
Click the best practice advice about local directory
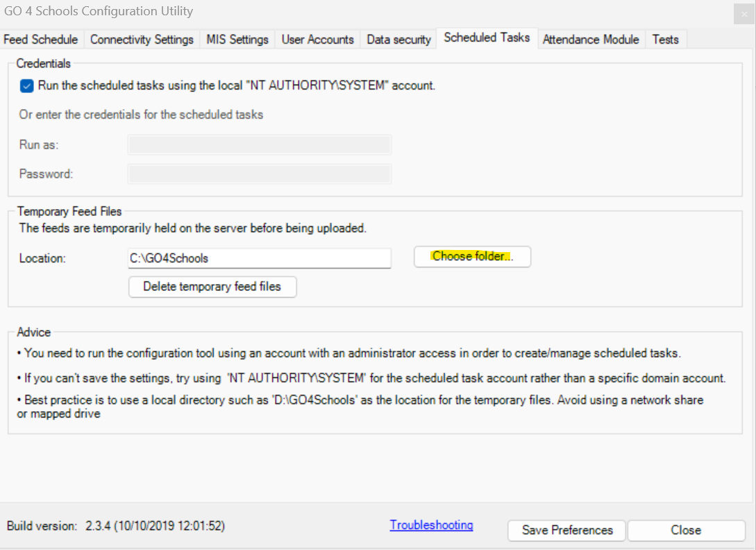(360, 407)
